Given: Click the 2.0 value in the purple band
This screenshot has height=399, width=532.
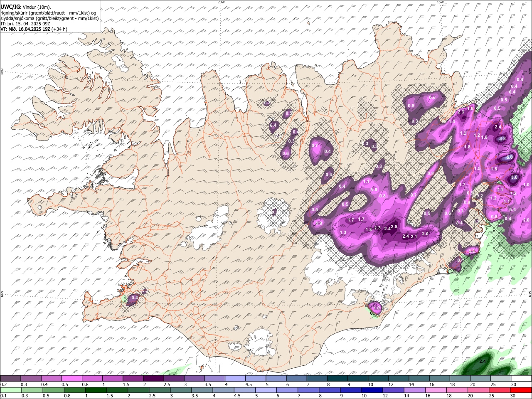Looking at the screenshot, I should point(425,234).
